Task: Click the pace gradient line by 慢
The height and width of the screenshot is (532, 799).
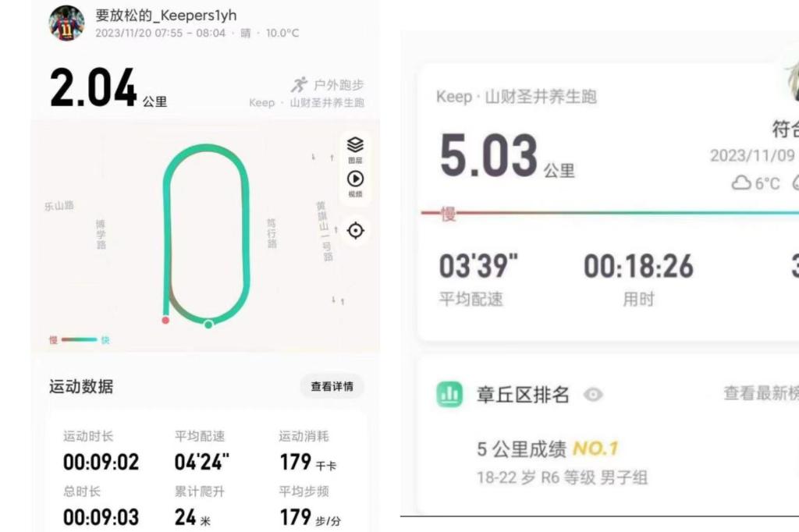Action: (609, 213)
